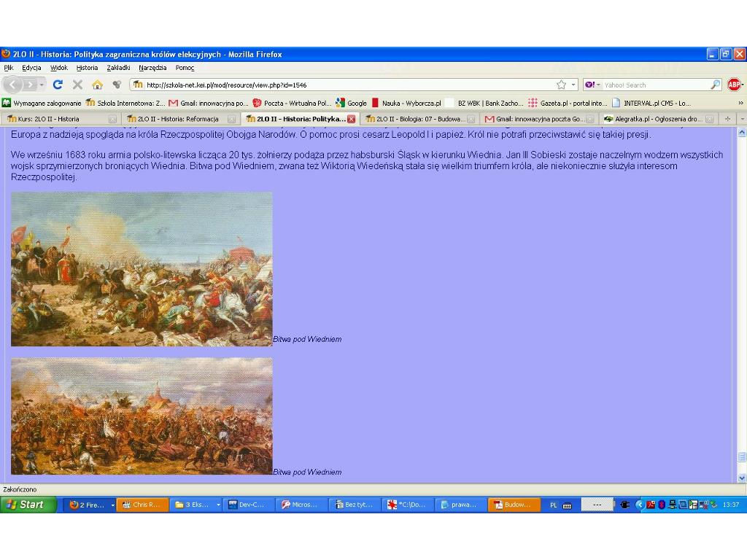Switch to the Biologia: 07 - Budowa tab
The width and height of the screenshot is (747, 560).
point(419,119)
